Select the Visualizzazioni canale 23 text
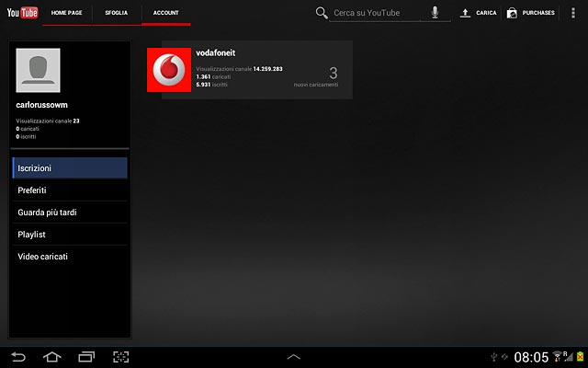Screen dimensions: 588x368 click(48, 121)
